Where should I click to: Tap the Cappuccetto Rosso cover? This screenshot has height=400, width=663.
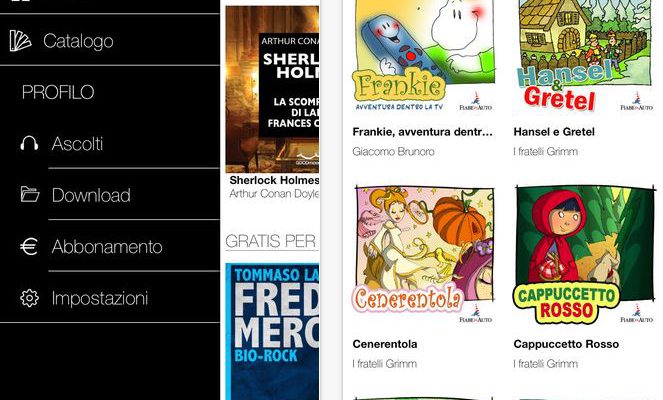coord(585,256)
